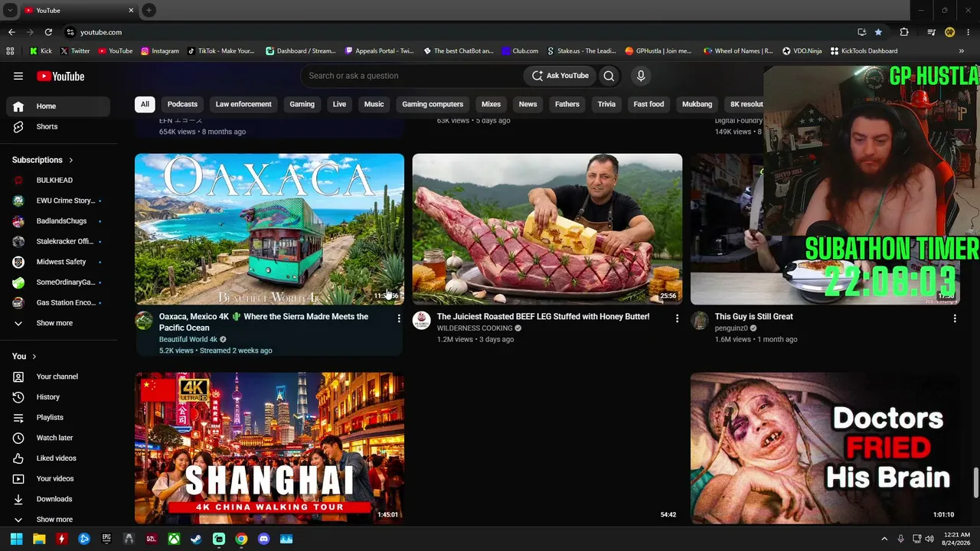Open the BadlandsChugs subscription
Screen dimensions: 980x551
pyautogui.click(x=58, y=221)
